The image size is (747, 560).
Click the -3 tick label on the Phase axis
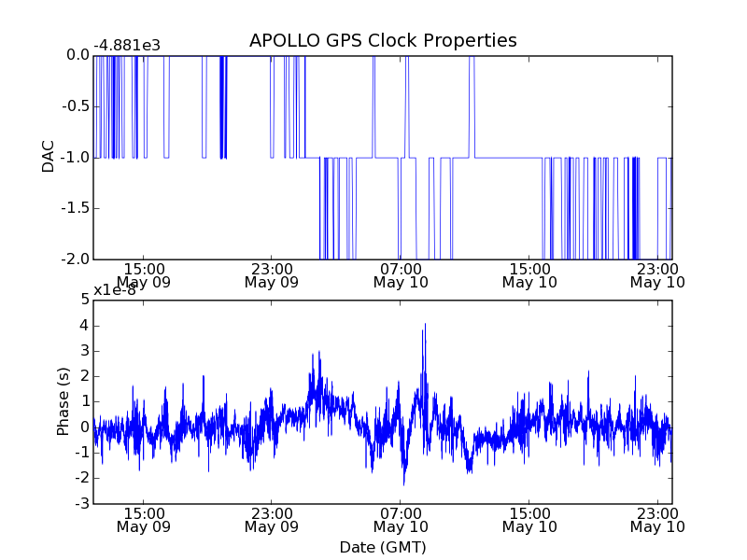(x=82, y=503)
